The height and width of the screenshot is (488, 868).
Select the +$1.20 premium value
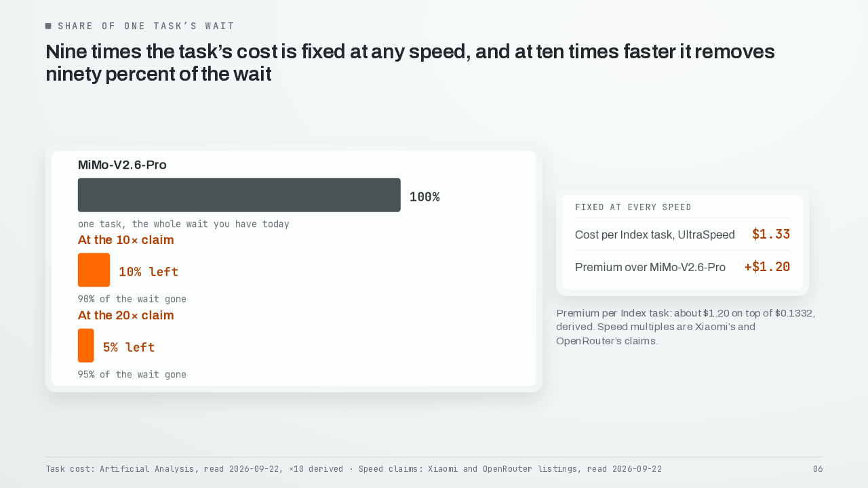(x=767, y=267)
